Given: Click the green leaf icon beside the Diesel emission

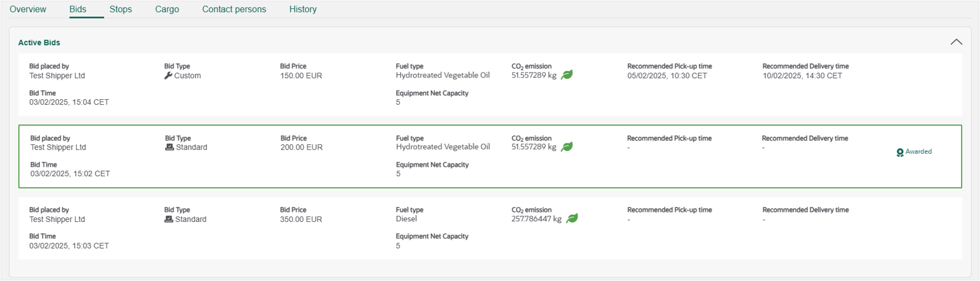Looking at the screenshot, I should click(x=572, y=219).
